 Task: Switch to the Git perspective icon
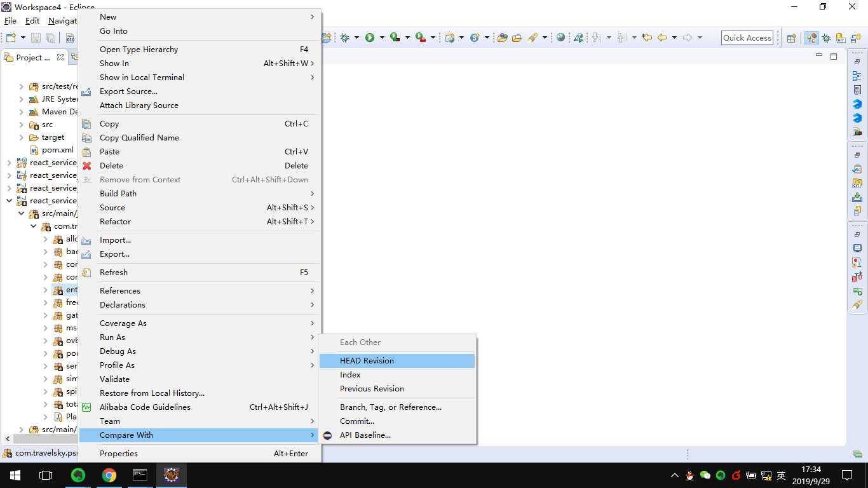point(841,38)
